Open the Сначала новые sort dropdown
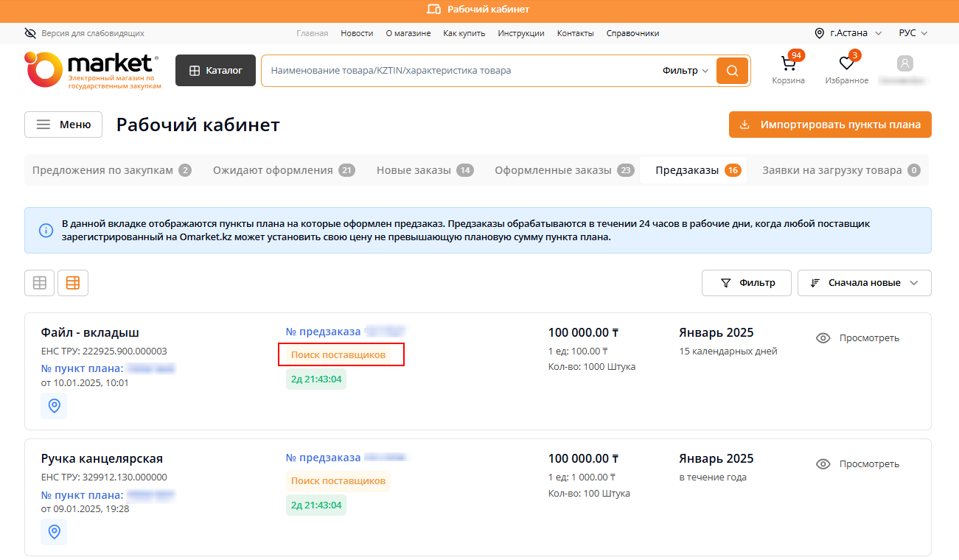The width and height of the screenshot is (959, 560). [x=864, y=283]
